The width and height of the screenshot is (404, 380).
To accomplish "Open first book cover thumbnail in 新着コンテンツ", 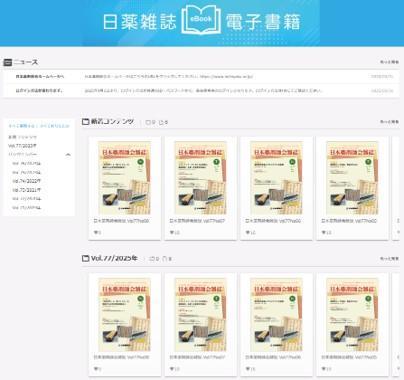I will tap(124, 178).
